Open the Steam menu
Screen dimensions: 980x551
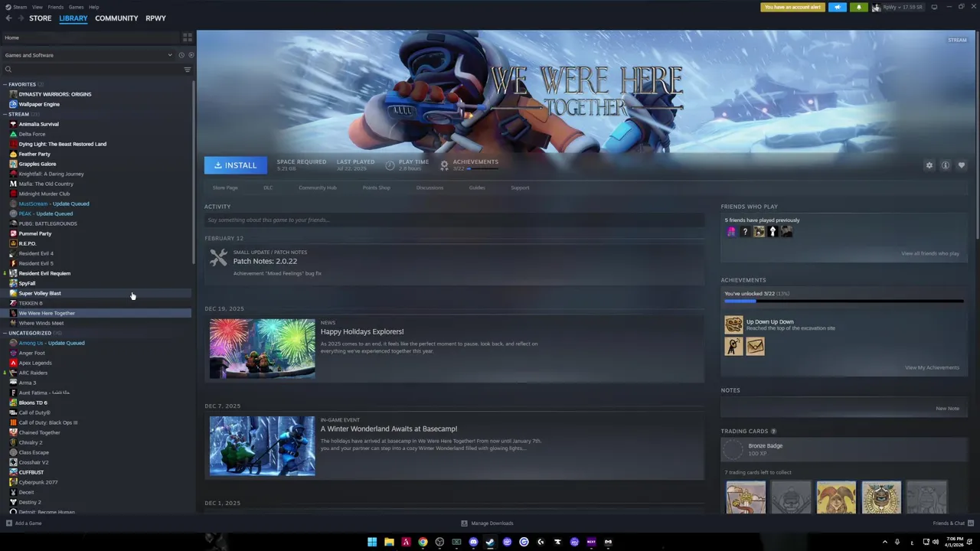coord(18,7)
